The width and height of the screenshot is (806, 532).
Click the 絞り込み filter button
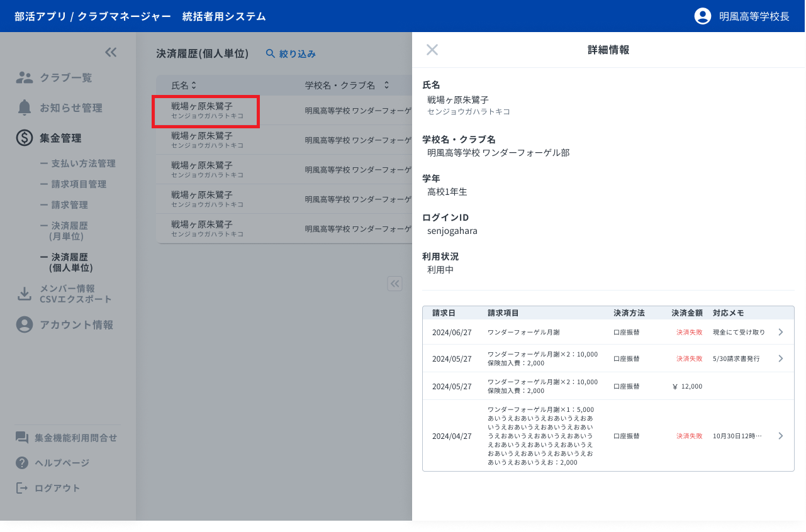point(291,54)
